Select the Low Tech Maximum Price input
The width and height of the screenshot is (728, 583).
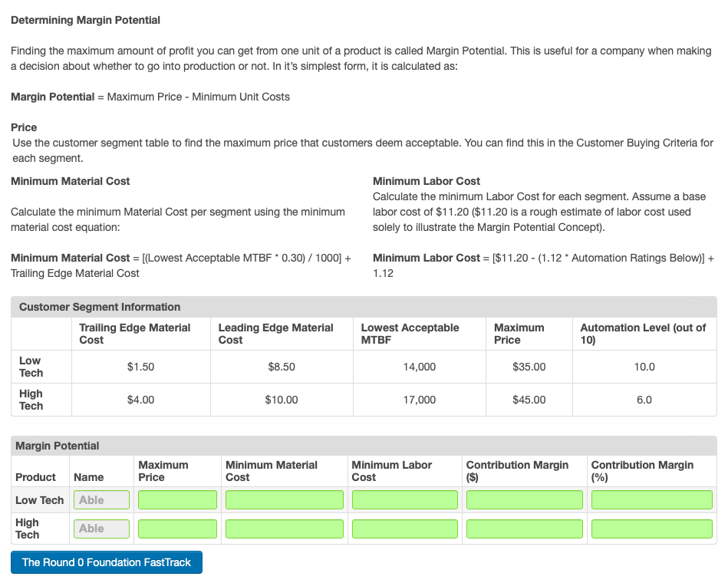(x=176, y=499)
